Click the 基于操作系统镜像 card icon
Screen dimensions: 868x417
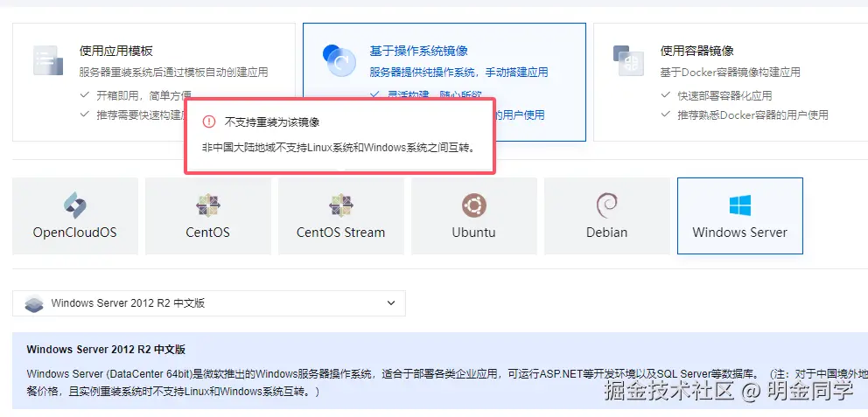[339, 60]
